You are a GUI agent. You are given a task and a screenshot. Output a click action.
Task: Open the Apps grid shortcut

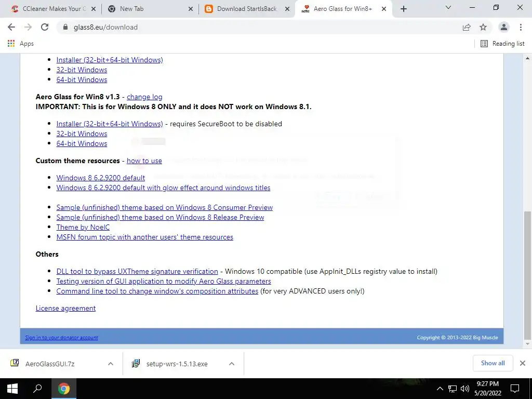click(x=20, y=44)
